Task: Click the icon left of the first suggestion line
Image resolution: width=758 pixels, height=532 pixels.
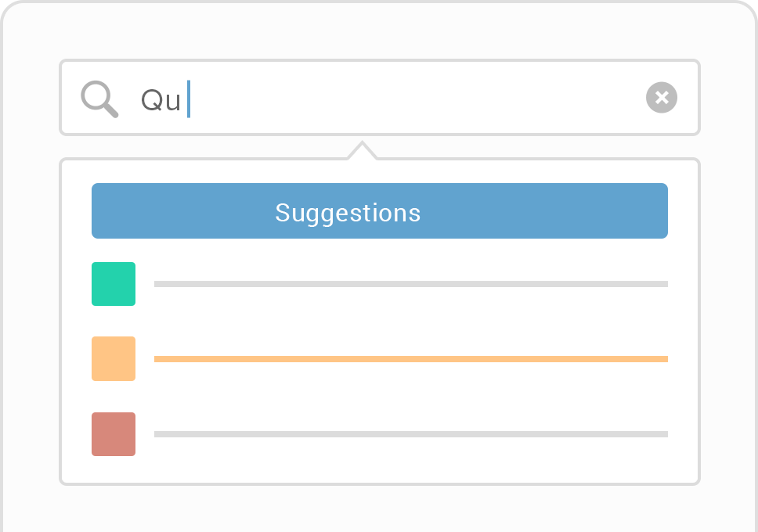Action: [114, 284]
